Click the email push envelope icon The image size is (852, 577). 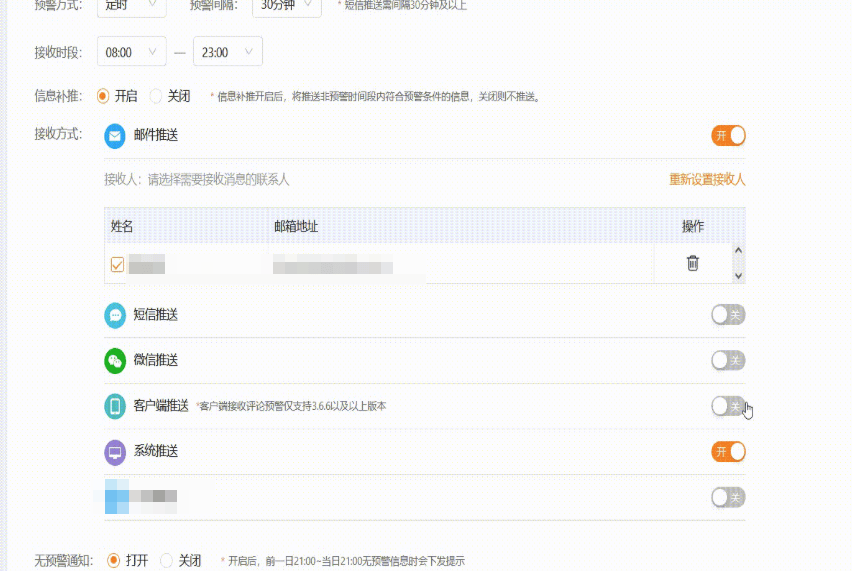click(x=115, y=136)
